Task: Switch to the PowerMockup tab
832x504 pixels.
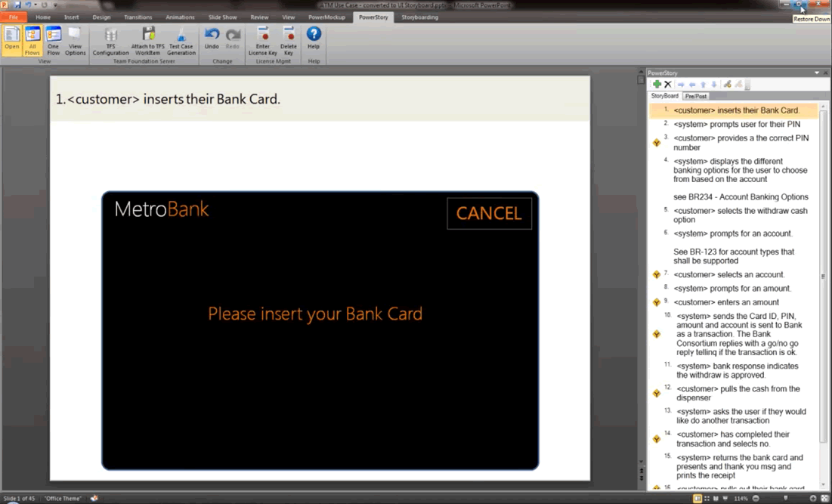Action: point(327,17)
